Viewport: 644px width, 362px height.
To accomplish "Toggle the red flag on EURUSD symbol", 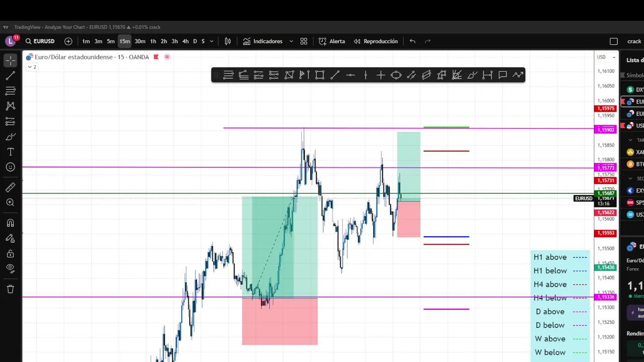I will coord(156,57).
